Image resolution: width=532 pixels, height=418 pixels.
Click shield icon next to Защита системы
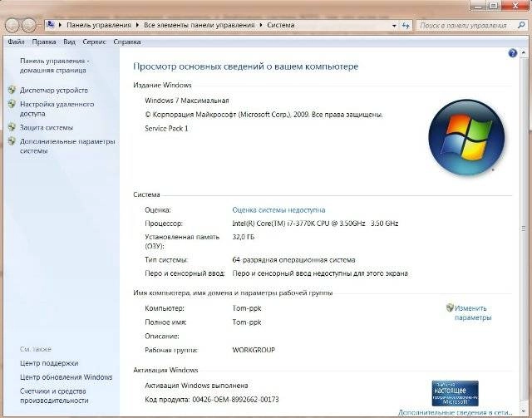(x=12, y=127)
